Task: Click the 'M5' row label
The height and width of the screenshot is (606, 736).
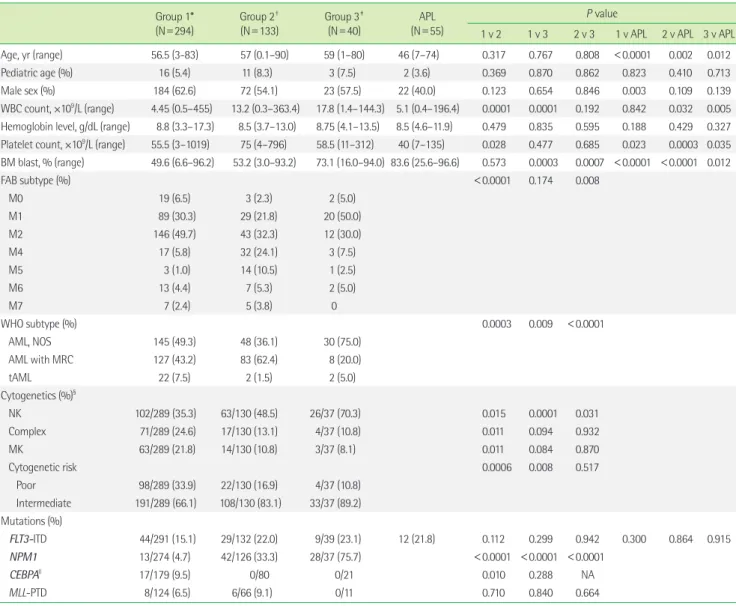Action: 15,270
